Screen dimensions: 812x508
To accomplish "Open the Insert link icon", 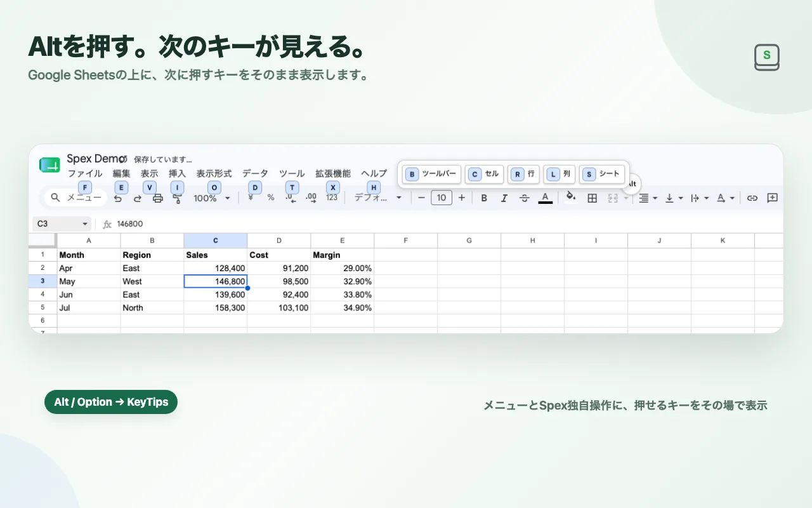I will (x=752, y=198).
